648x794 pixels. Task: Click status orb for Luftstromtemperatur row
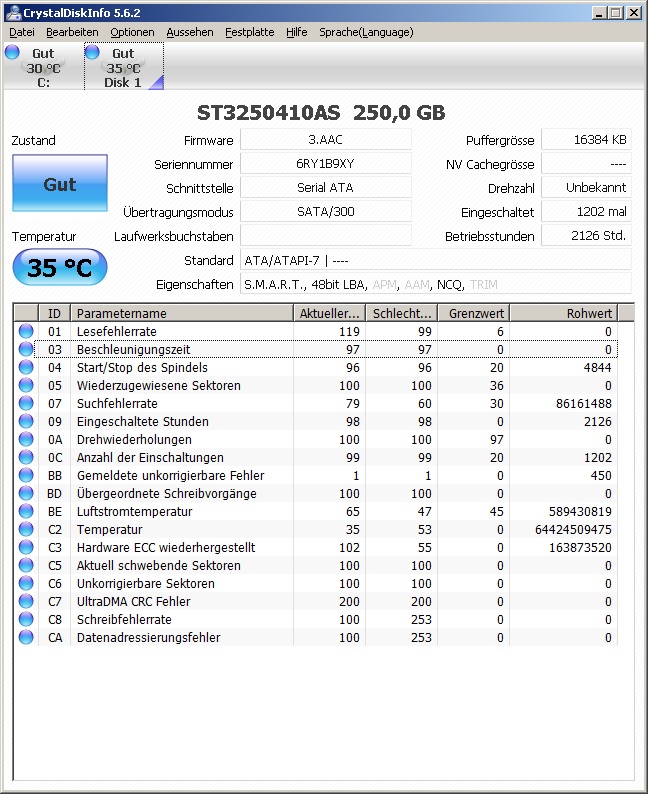pos(26,511)
